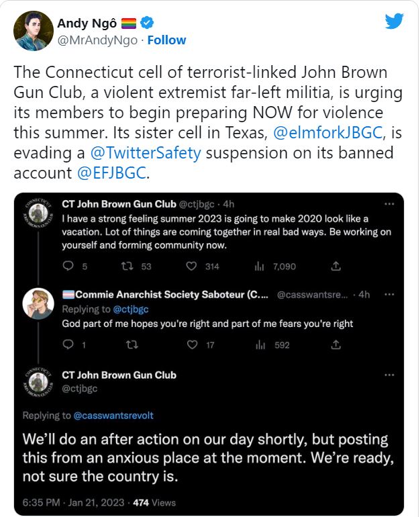Click the @casswantsrevolt reply link

[x=115, y=416]
